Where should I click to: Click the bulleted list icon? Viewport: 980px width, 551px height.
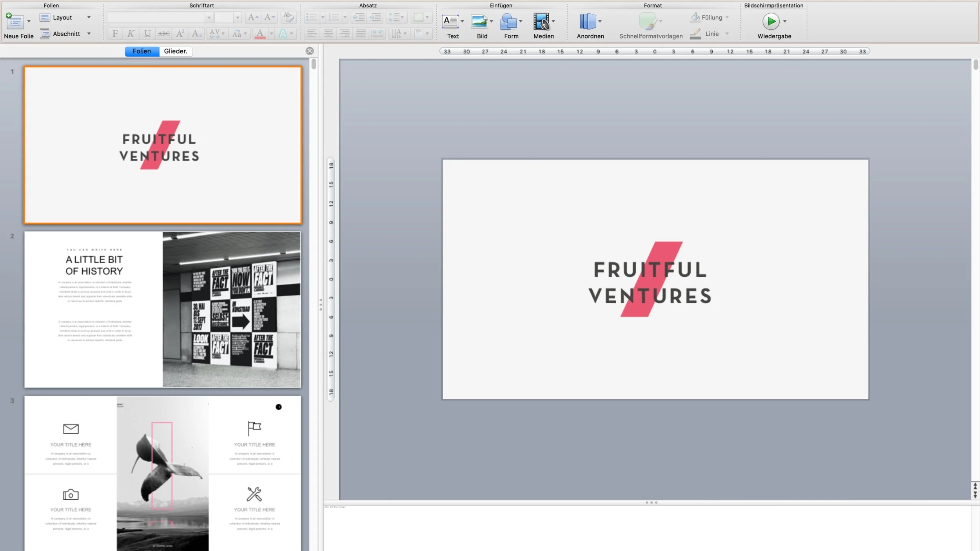coord(312,17)
